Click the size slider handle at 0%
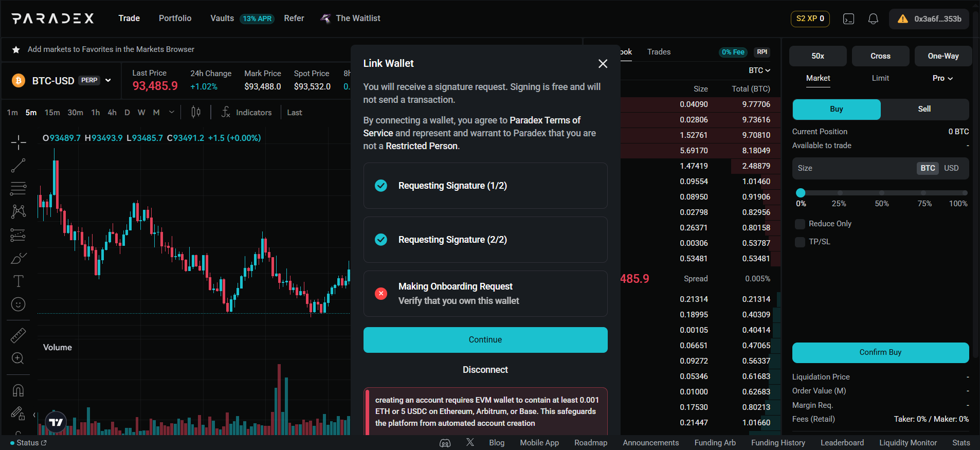This screenshot has width=980, height=450. [801, 193]
